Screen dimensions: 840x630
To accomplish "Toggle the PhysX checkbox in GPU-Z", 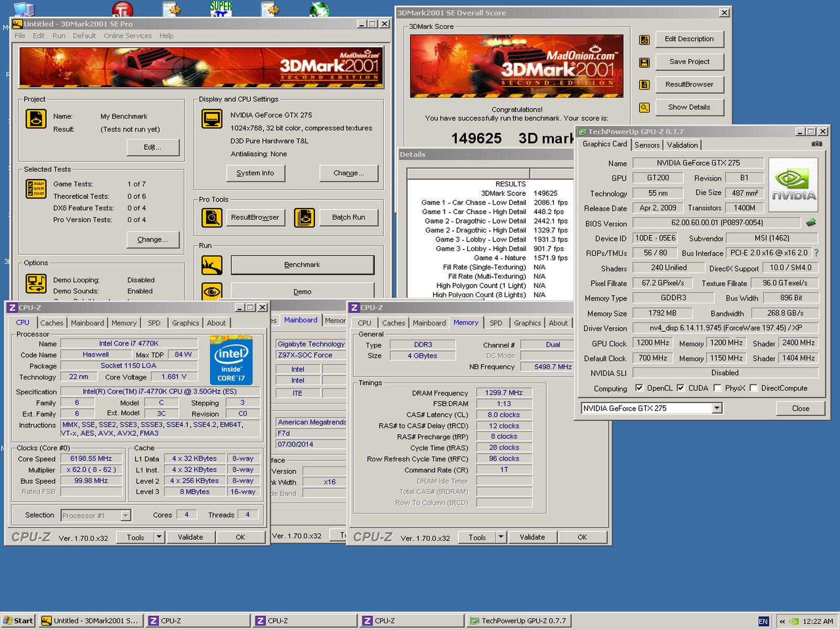I will 717,388.
